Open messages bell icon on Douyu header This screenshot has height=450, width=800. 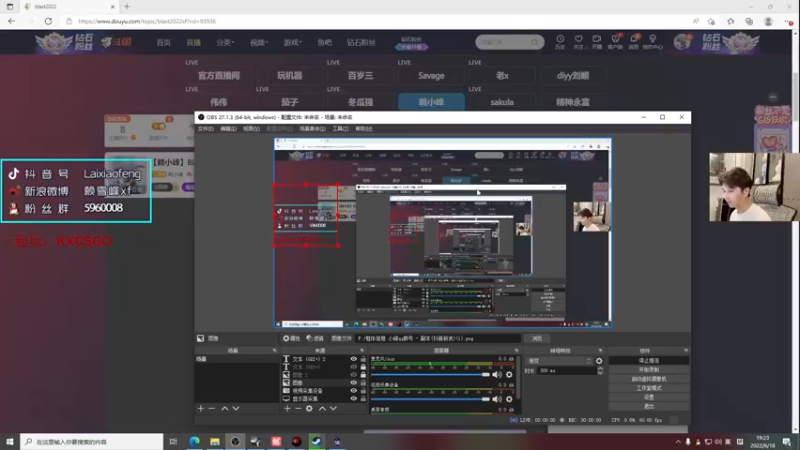(634, 42)
